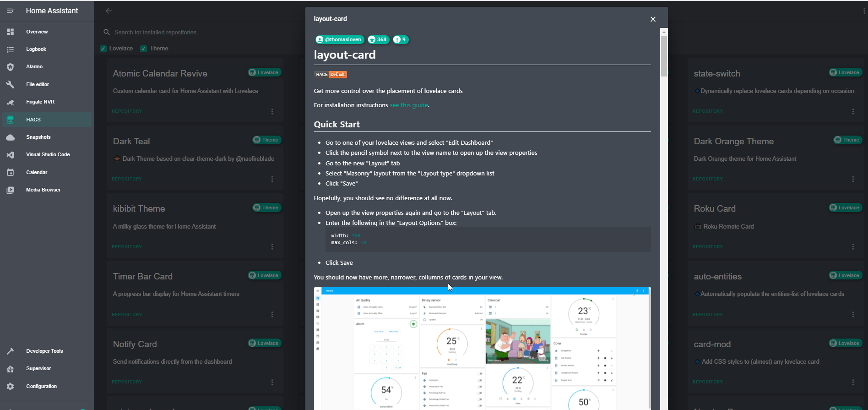Open Roku Card overflow menu

pyautogui.click(x=853, y=246)
